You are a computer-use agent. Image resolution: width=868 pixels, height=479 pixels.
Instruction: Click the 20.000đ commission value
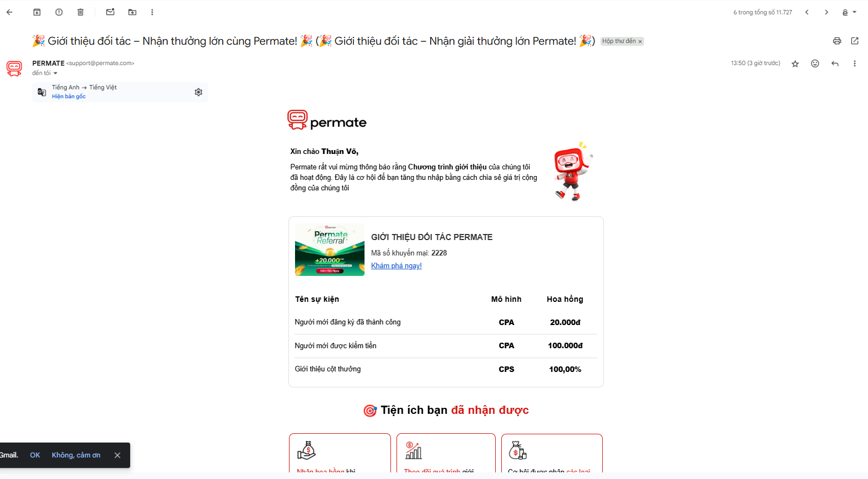565,322
